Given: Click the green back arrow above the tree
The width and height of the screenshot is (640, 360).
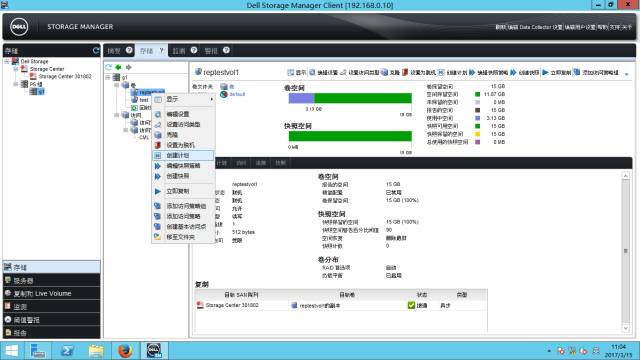Looking at the screenshot, I should coord(118,67).
